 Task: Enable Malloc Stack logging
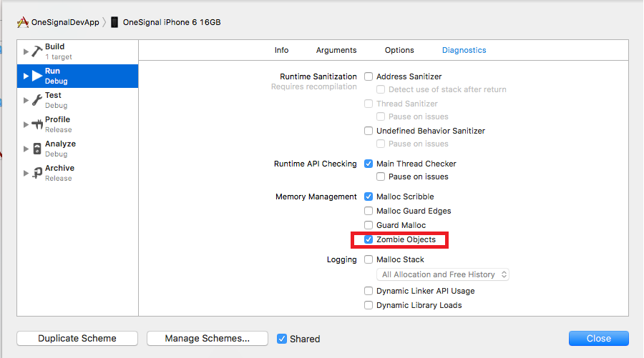click(x=369, y=259)
